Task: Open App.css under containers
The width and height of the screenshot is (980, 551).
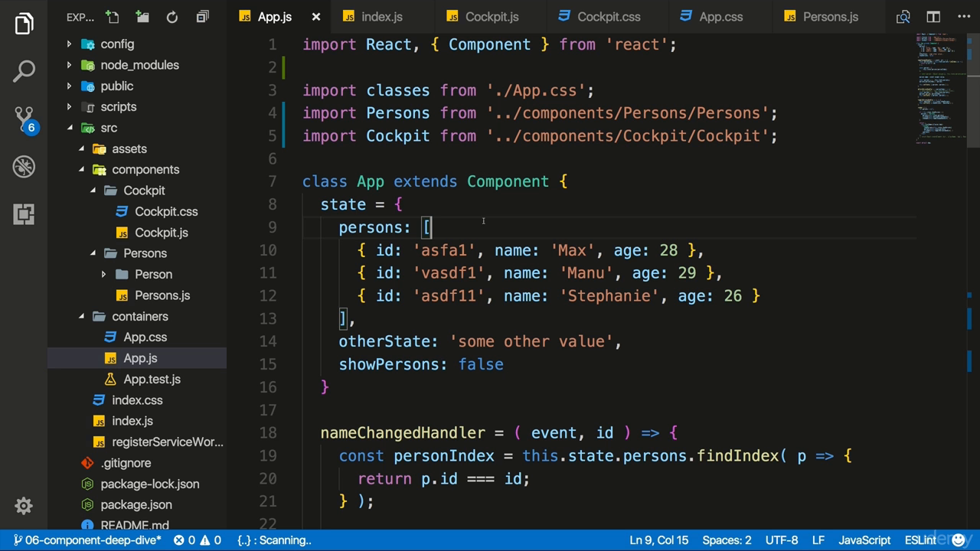Action: tap(145, 337)
